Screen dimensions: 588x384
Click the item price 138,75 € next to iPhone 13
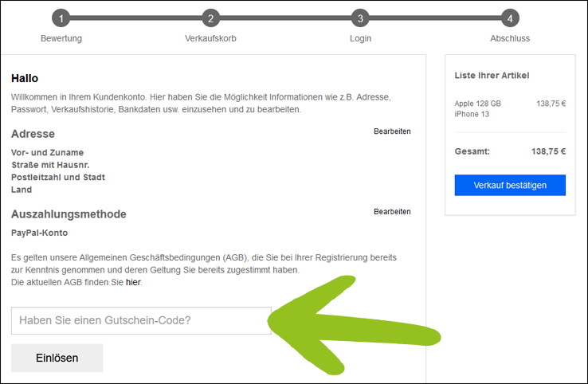[x=551, y=104]
